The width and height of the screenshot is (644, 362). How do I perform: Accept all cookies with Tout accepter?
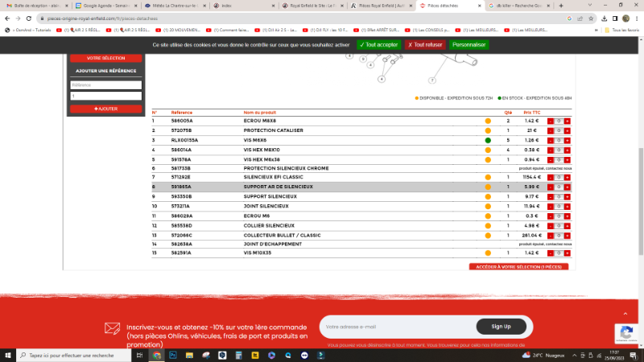[x=378, y=45]
